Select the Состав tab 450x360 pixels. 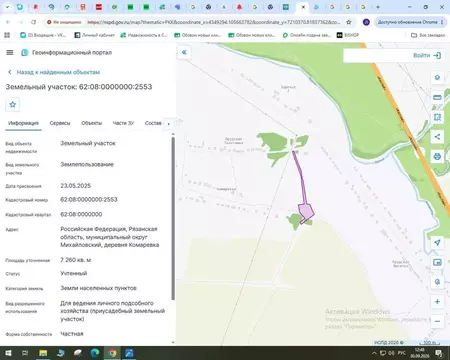click(x=153, y=123)
